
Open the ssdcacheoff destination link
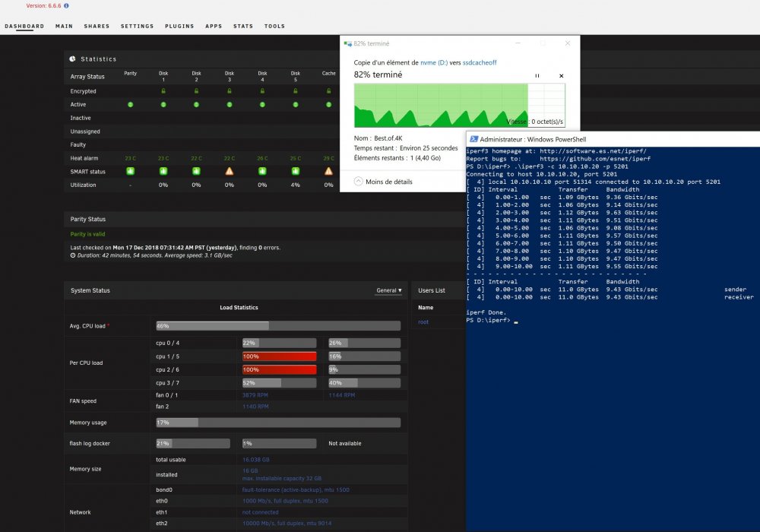click(480, 62)
